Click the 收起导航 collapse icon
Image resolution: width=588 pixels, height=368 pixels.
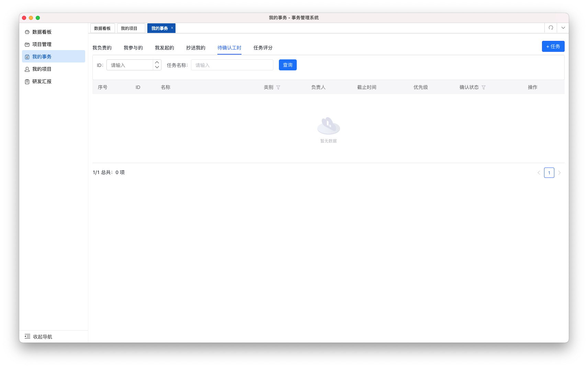27,336
